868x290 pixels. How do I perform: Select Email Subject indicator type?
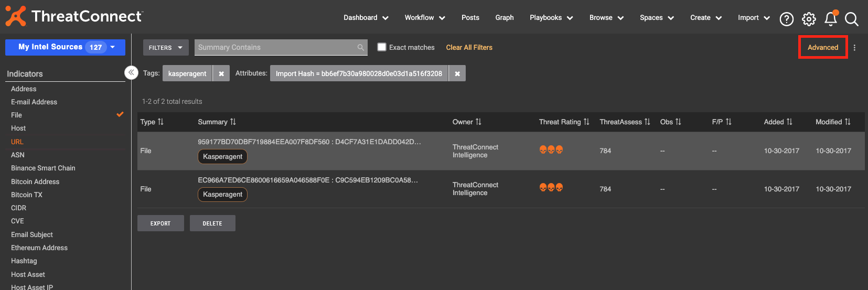pyautogui.click(x=32, y=234)
